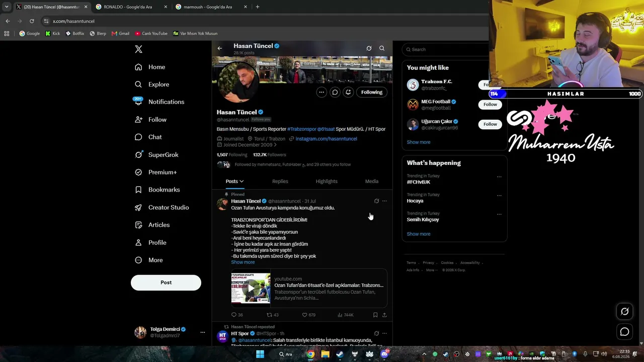Follow MEG Football
Viewport: 644px width, 362px height.
point(490,104)
